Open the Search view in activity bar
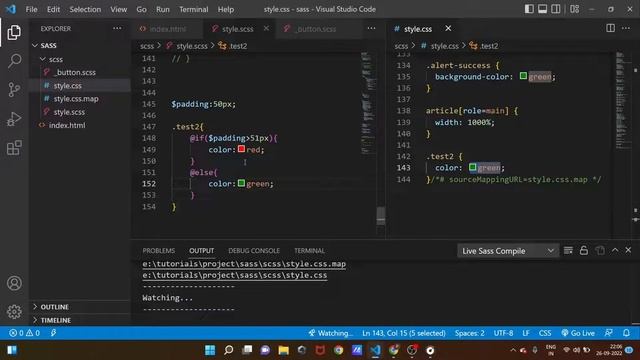 click(14, 61)
